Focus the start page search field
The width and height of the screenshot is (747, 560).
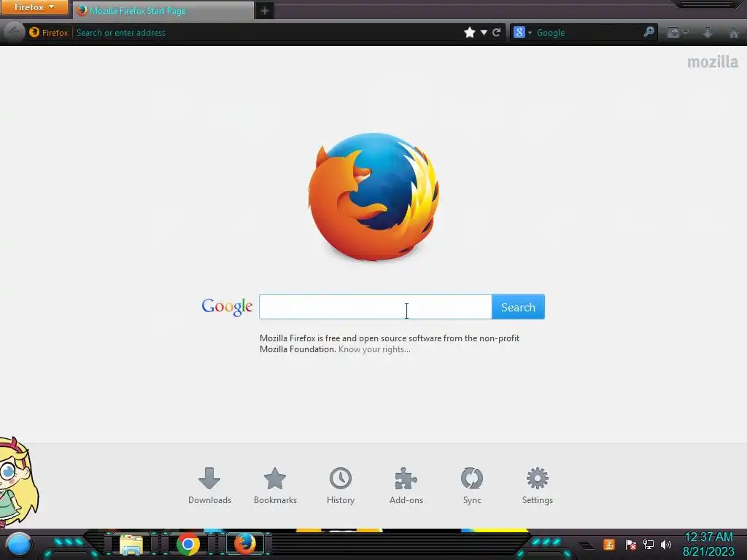click(x=376, y=307)
